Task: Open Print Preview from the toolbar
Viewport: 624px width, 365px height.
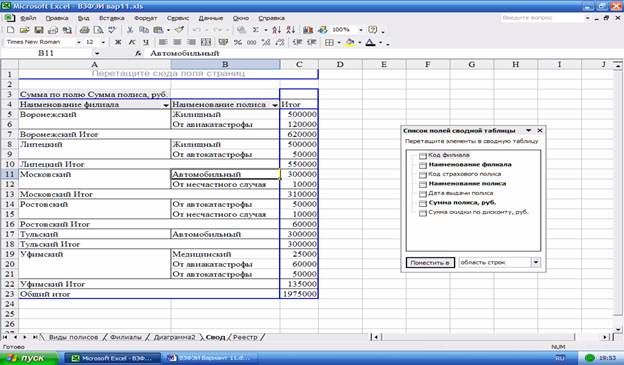Action: (98, 30)
